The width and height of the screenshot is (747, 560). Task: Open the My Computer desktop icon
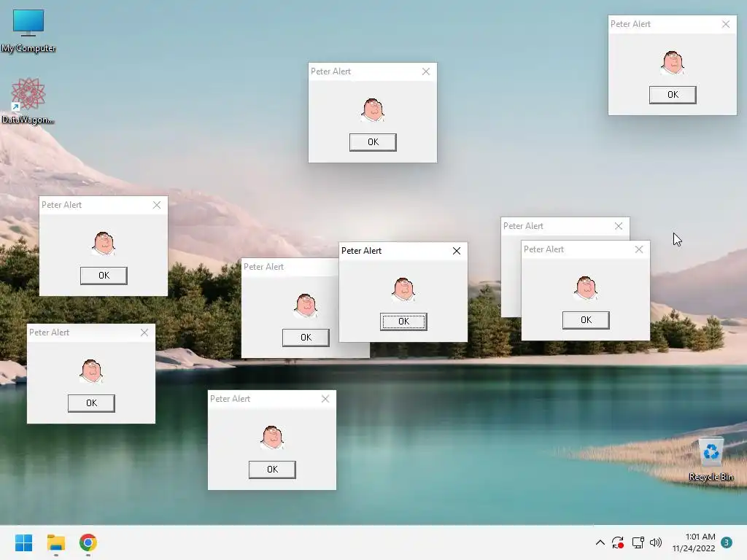[x=28, y=31]
